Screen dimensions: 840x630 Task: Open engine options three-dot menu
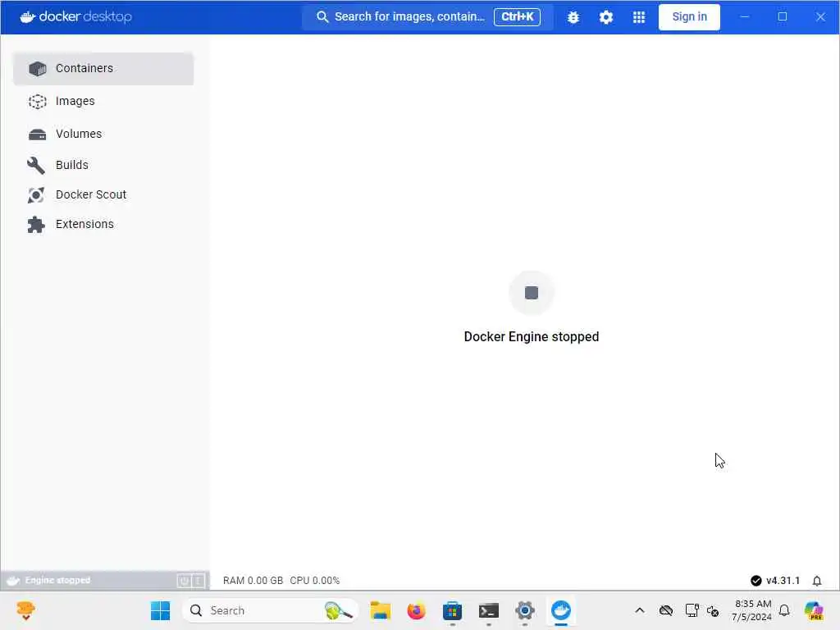coord(198,581)
